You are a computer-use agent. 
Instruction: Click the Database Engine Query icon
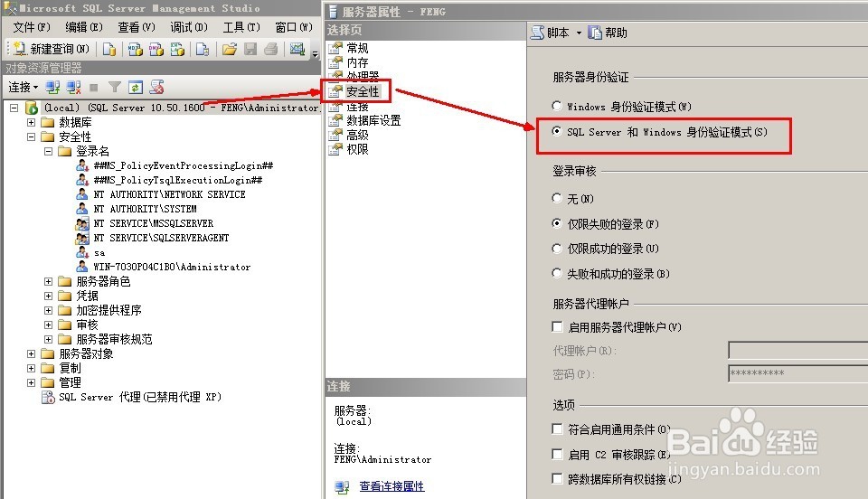[x=109, y=49]
